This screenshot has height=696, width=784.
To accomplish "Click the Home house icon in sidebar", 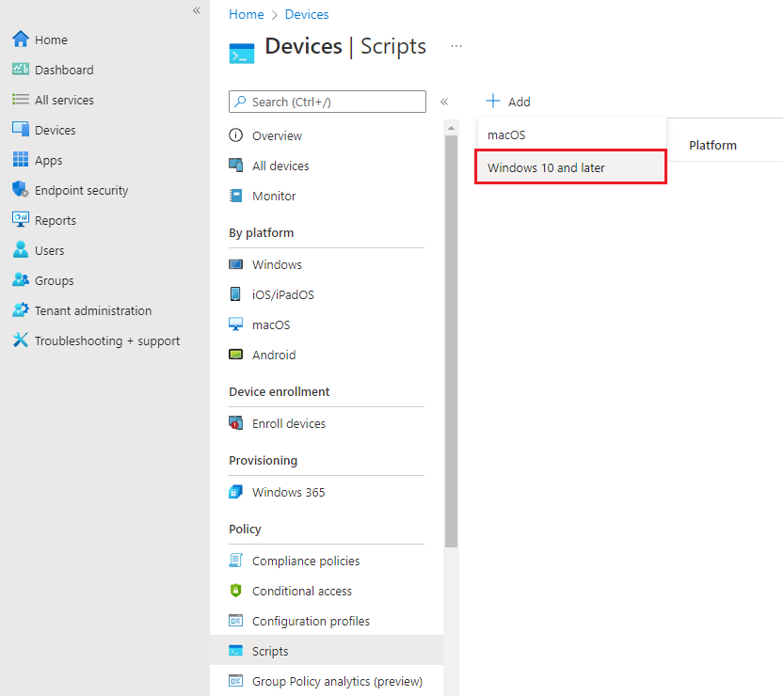I will click(x=21, y=39).
